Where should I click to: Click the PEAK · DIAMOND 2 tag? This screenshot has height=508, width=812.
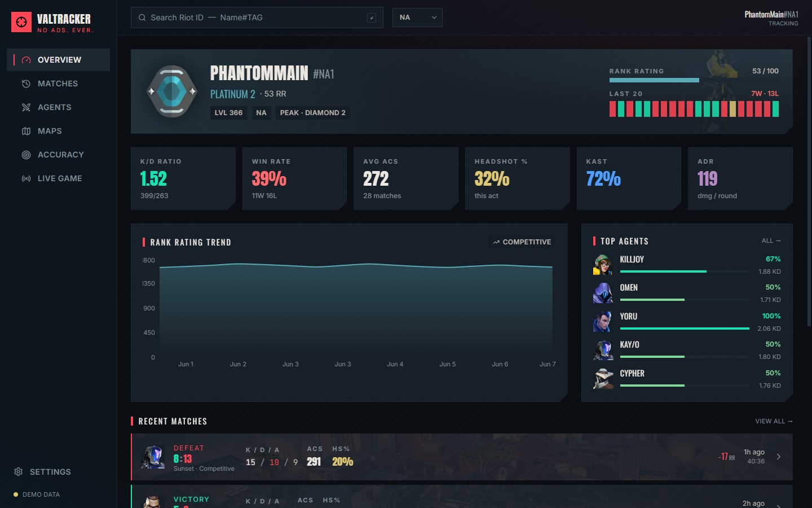(x=313, y=113)
